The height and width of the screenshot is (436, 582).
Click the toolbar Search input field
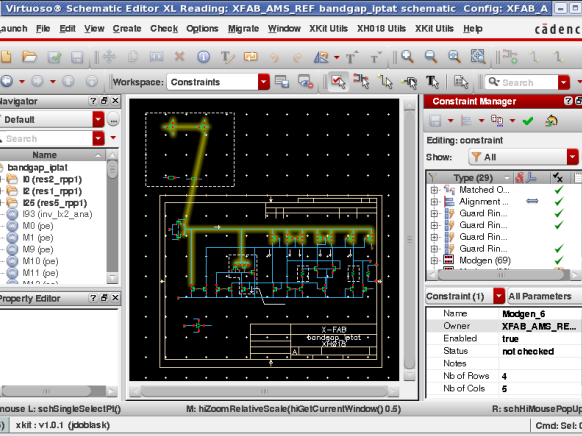521,82
